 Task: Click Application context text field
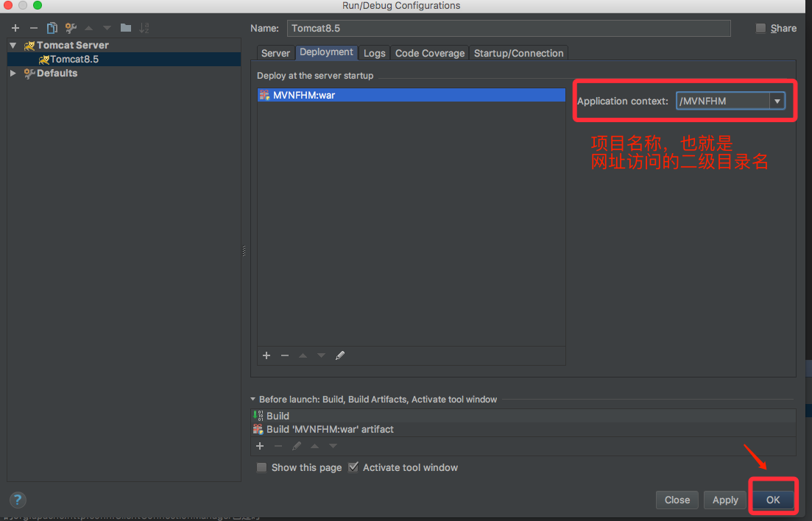pyautogui.click(x=723, y=101)
